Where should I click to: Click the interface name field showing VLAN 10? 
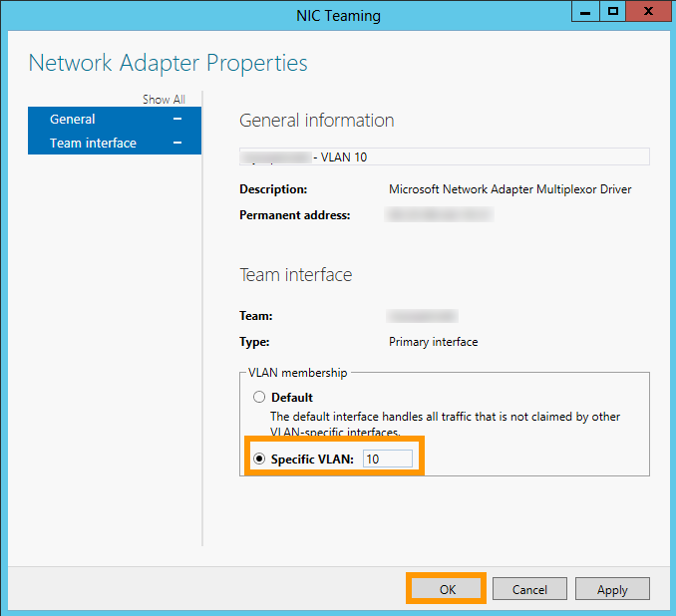[x=444, y=156]
